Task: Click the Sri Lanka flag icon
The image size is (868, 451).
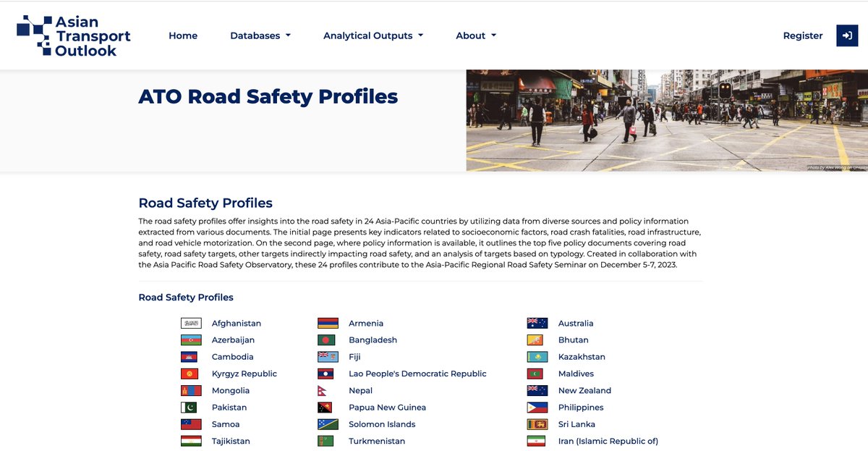Action: point(537,424)
